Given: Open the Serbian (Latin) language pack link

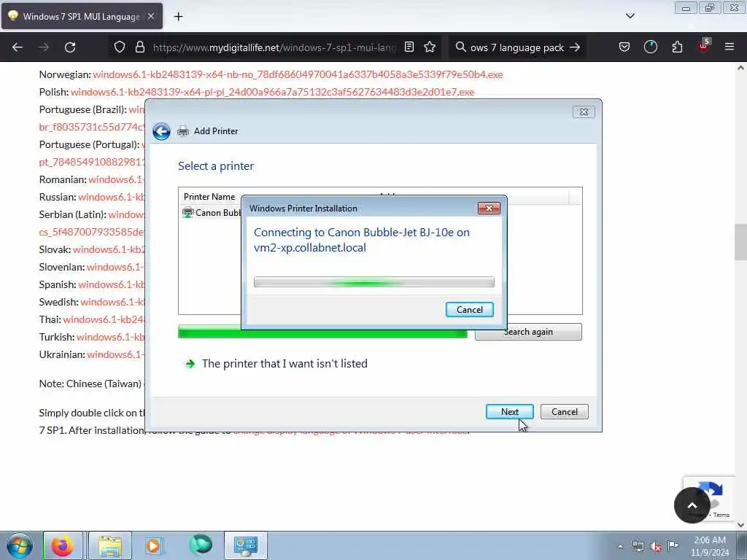Looking at the screenshot, I should [126, 215].
